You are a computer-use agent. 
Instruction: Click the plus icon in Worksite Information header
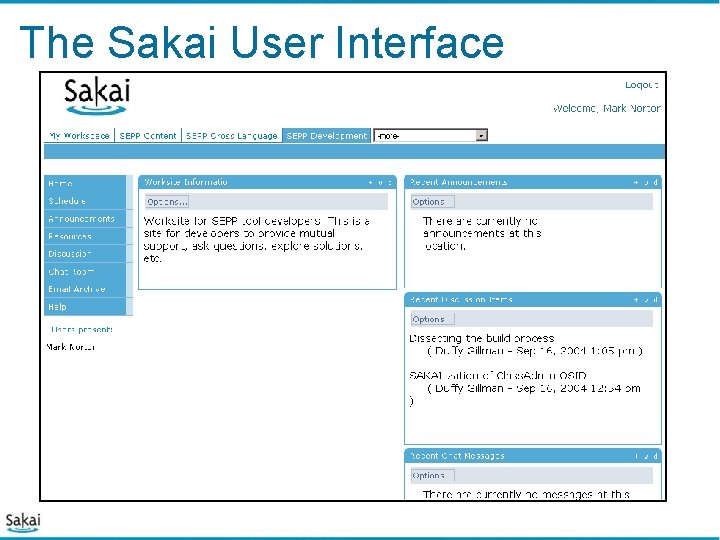pos(371,182)
